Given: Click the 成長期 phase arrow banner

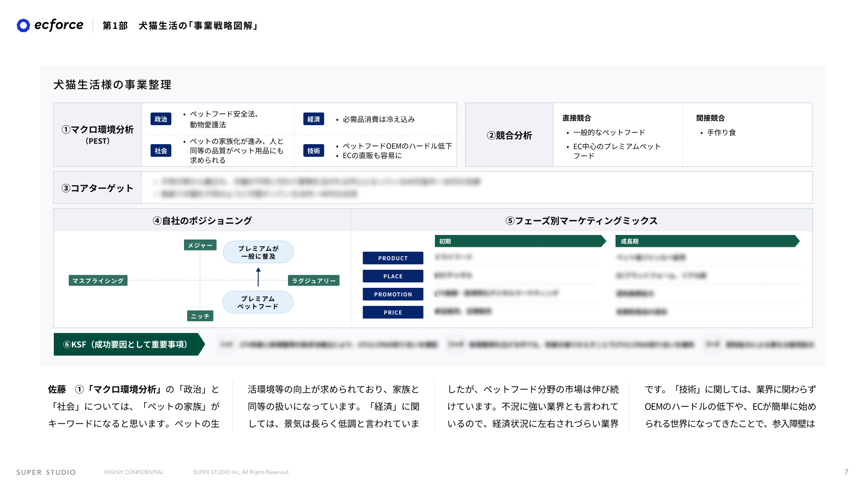Looking at the screenshot, I should [708, 241].
